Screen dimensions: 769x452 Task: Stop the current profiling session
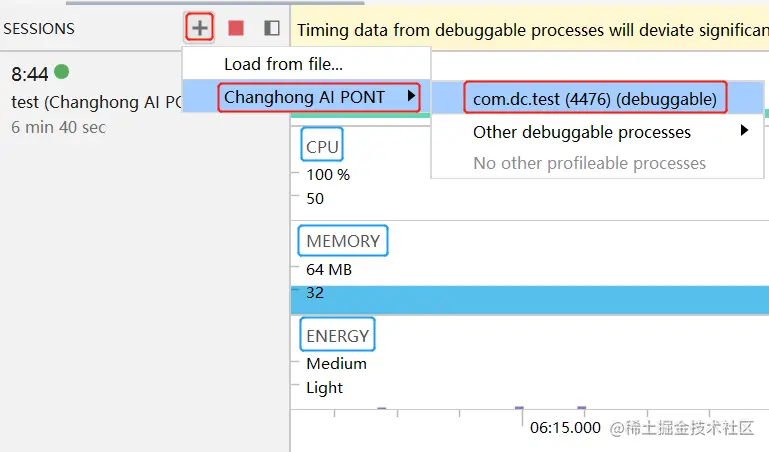pos(236,28)
